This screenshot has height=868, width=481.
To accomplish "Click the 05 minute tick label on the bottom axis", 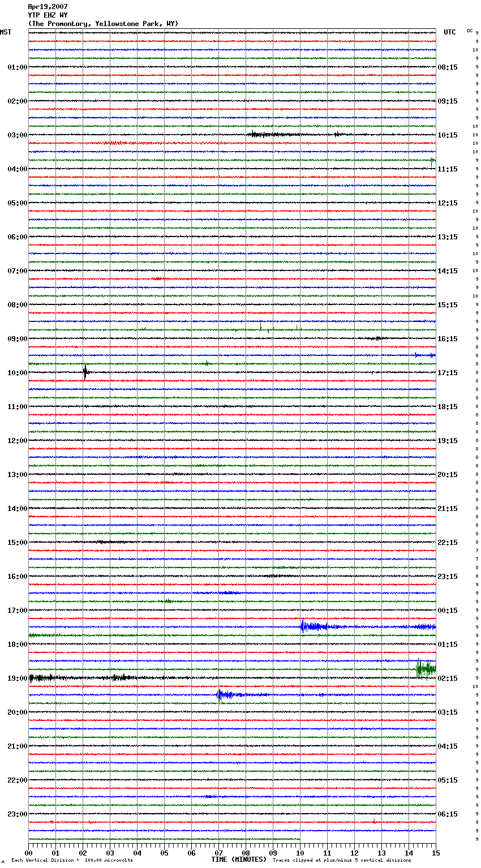I will pos(164,853).
